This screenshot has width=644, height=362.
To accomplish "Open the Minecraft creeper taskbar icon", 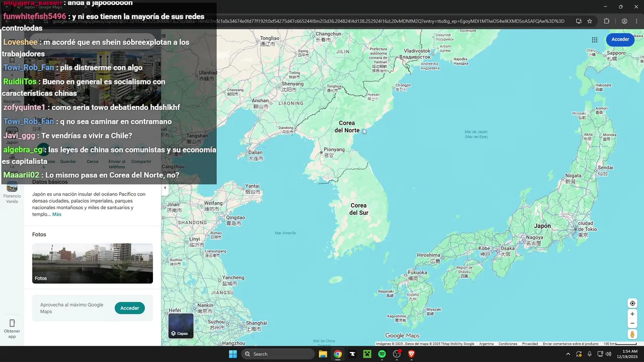I will pos(367,354).
